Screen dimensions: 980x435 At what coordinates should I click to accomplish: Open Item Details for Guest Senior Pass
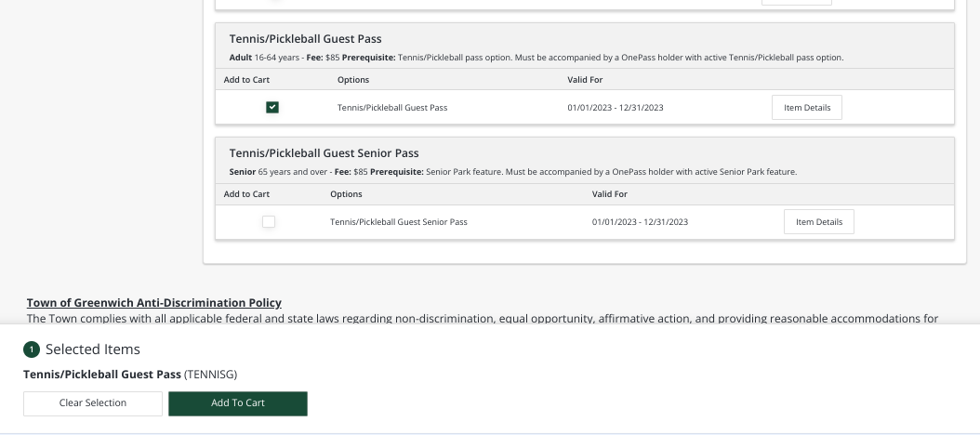pyautogui.click(x=818, y=222)
